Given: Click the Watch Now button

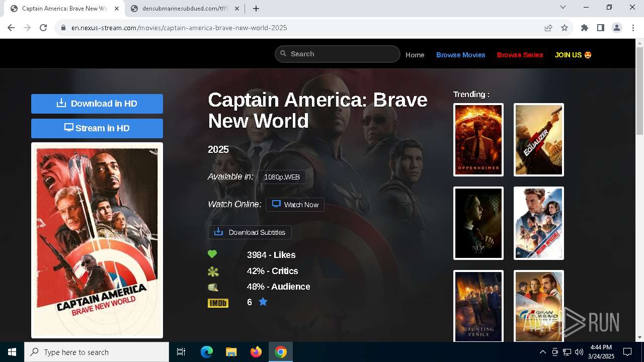Looking at the screenshot, I should (295, 205).
